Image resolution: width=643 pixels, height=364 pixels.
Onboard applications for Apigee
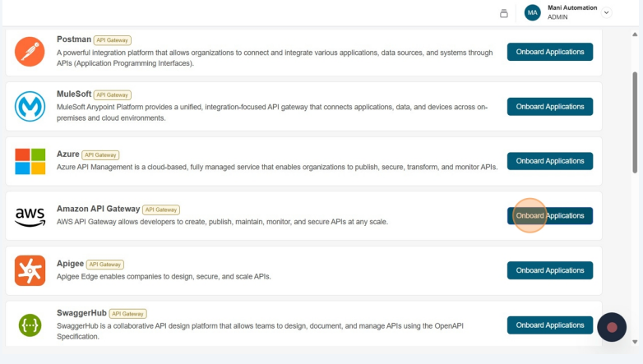[x=550, y=270]
